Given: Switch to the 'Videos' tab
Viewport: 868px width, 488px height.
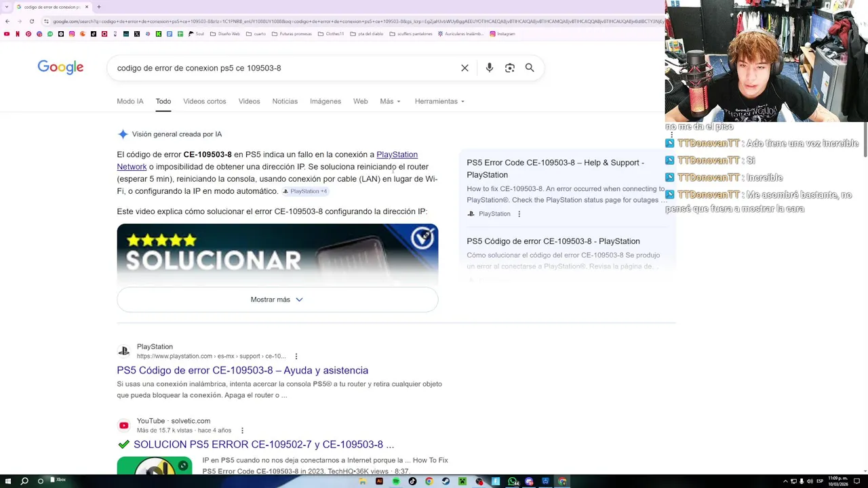Looking at the screenshot, I should 249,102.
